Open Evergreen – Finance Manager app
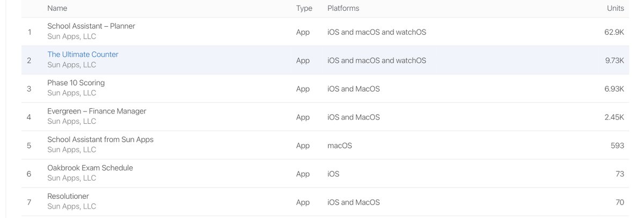This screenshot has height=218, width=644. click(97, 111)
